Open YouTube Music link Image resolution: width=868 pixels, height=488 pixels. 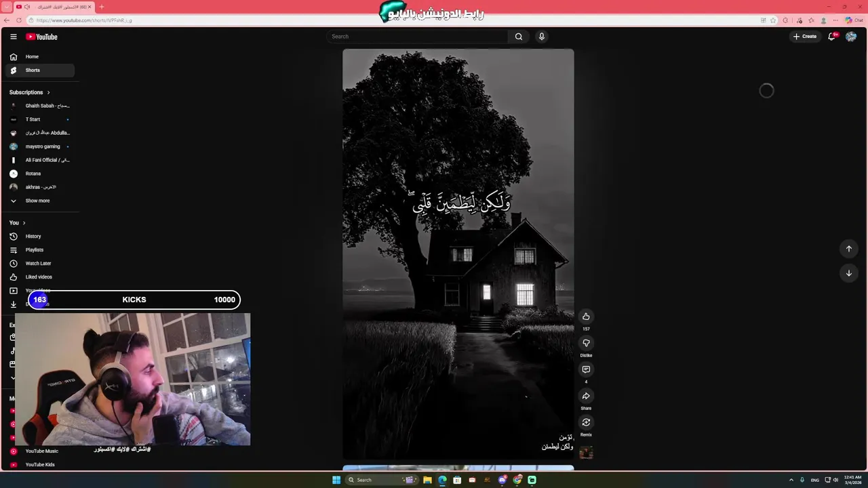41,451
